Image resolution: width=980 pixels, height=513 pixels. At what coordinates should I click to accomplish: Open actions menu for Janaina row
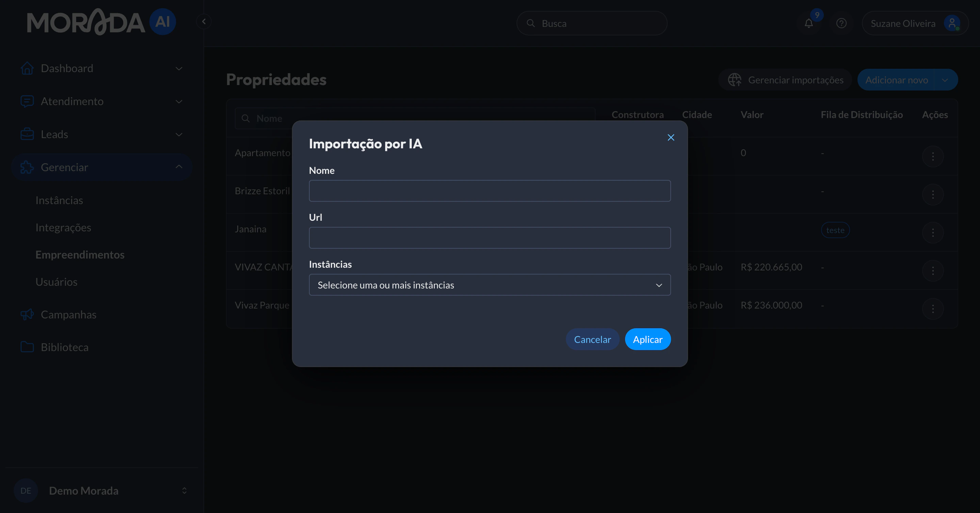(933, 232)
